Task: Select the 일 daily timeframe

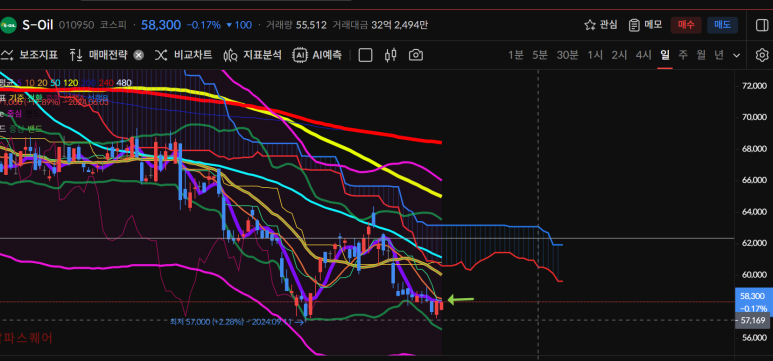Action: pyautogui.click(x=665, y=55)
